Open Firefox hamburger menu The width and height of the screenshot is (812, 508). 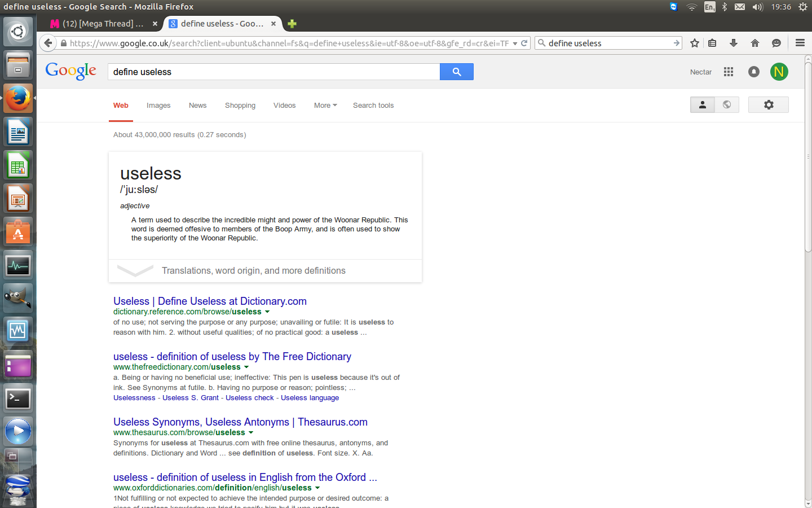800,43
